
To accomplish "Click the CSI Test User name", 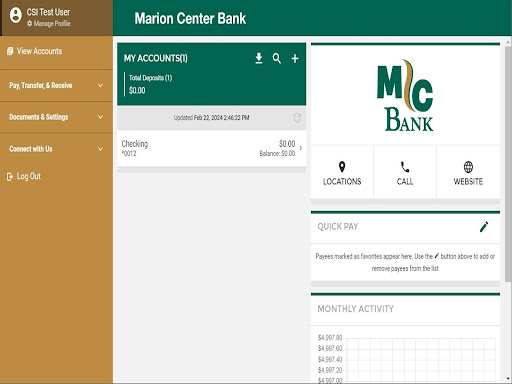I will pos(48,12).
